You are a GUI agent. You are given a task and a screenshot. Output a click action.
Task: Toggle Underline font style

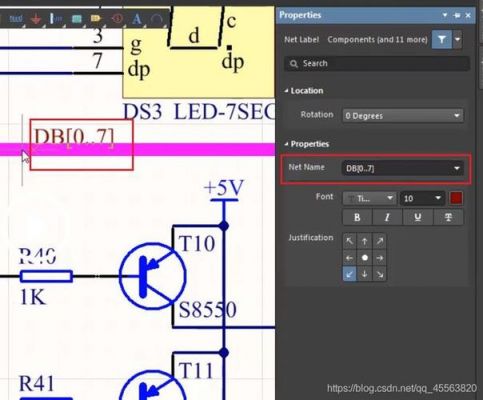[x=418, y=218]
